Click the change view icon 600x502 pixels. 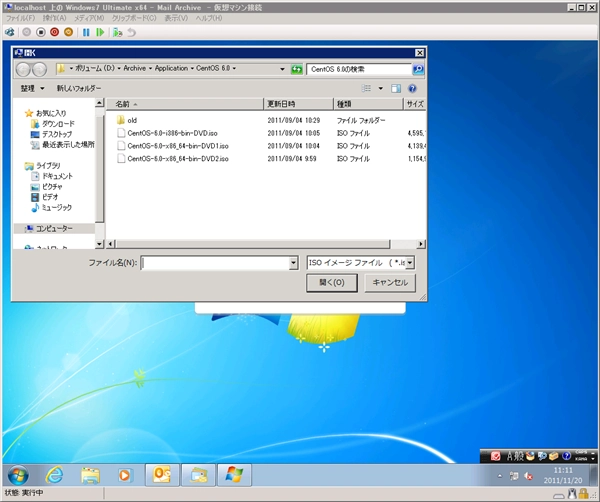[x=366, y=88]
